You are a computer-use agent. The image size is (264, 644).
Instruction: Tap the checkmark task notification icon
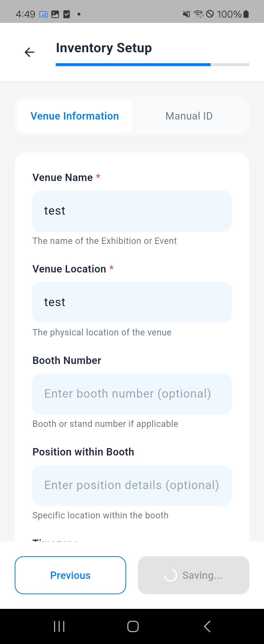67,14
